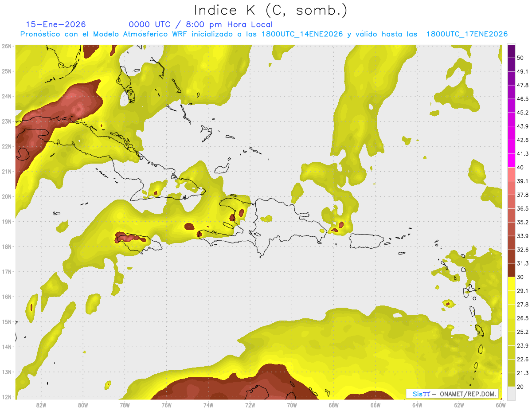Click the 25N latitude label

pos(6,71)
